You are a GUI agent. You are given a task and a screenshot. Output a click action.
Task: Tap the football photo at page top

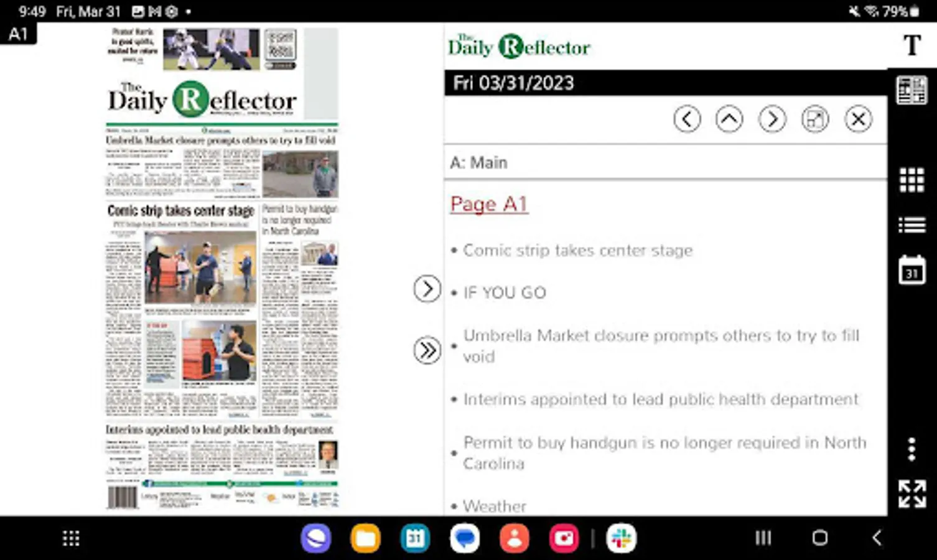point(212,49)
